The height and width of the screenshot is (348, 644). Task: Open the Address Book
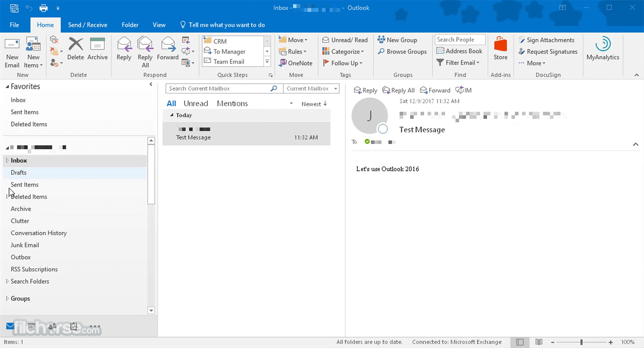pyautogui.click(x=459, y=51)
